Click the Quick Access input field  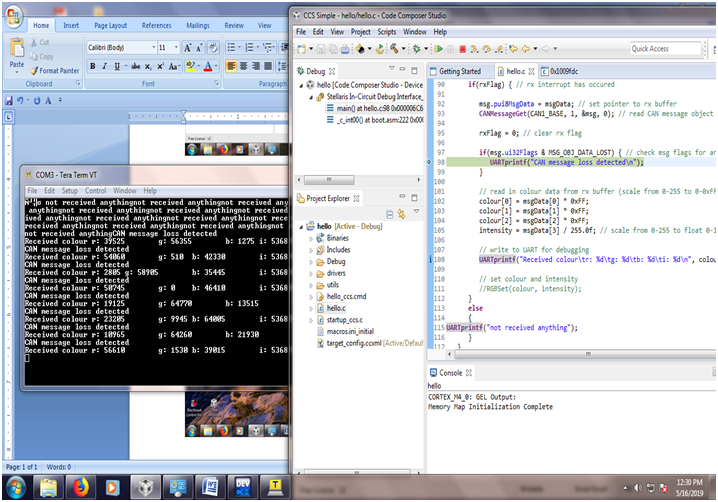666,49
